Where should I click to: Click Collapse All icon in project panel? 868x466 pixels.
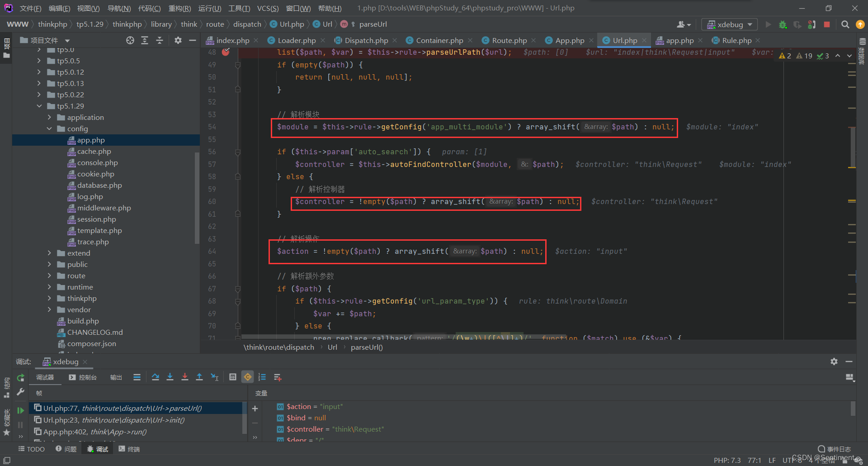pos(160,40)
